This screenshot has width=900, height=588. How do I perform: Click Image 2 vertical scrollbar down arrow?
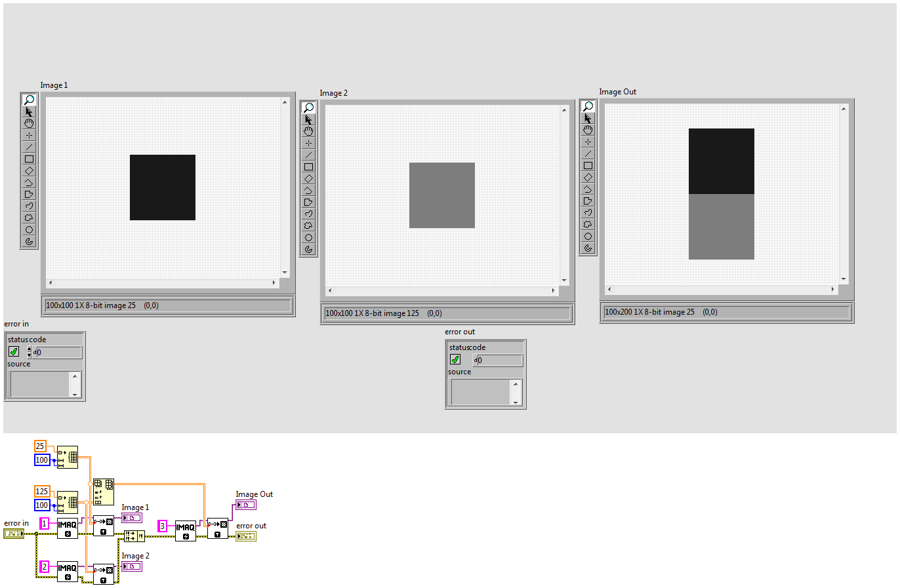coord(564,280)
